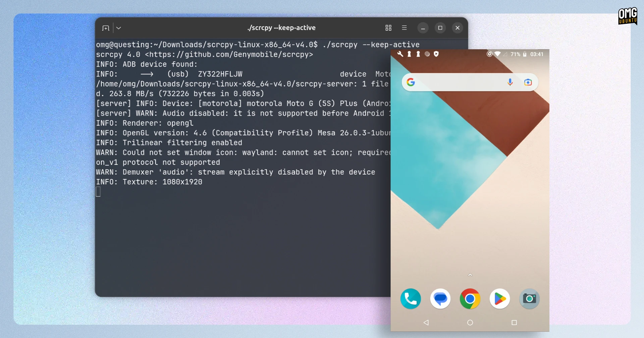The image size is (644, 338).
Task: Click the 'on_v1 protocol not supported' line
Action: point(158,163)
